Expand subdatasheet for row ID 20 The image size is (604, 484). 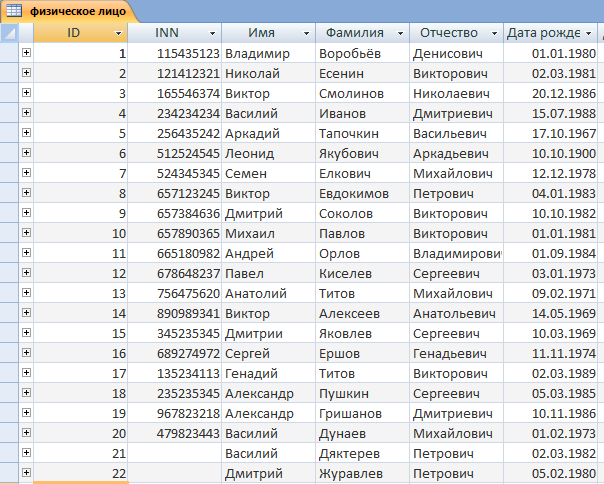tap(26, 432)
